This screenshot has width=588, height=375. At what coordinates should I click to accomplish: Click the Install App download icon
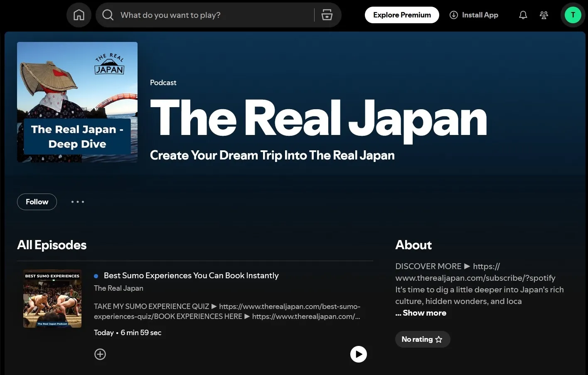pos(454,15)
